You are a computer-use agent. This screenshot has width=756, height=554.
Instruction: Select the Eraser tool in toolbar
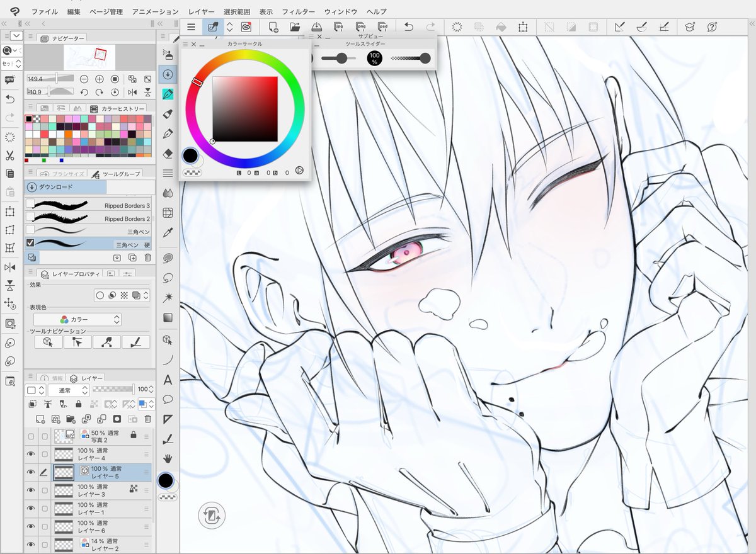(x=168, y=153)
